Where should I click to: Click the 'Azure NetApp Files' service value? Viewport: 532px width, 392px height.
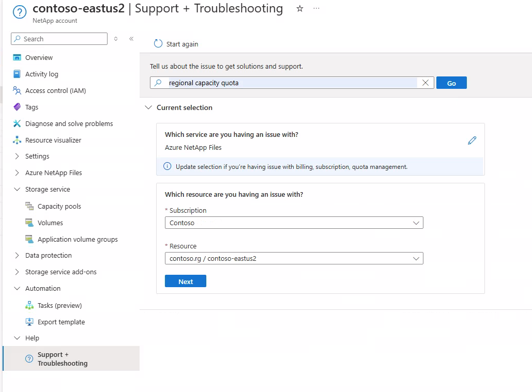click(x=193, y=147)
